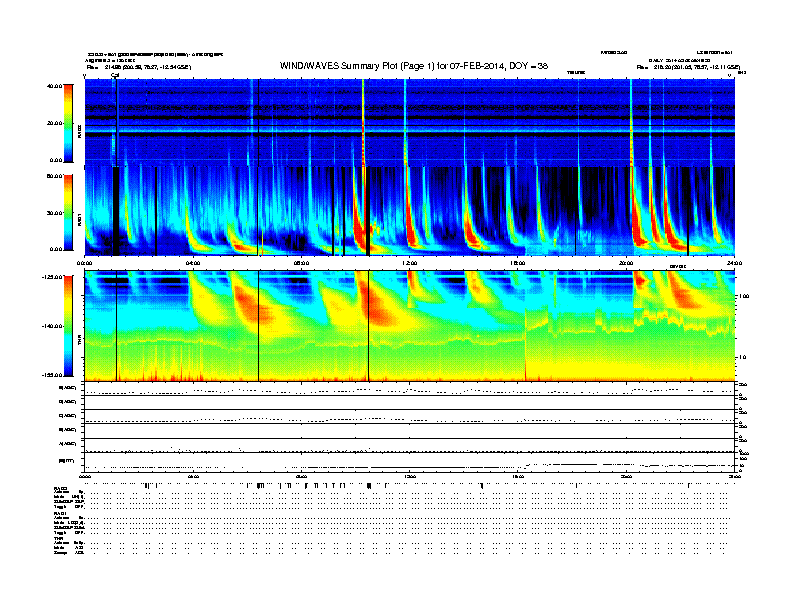Click the top-right position text with 215.20

point(688,67)
